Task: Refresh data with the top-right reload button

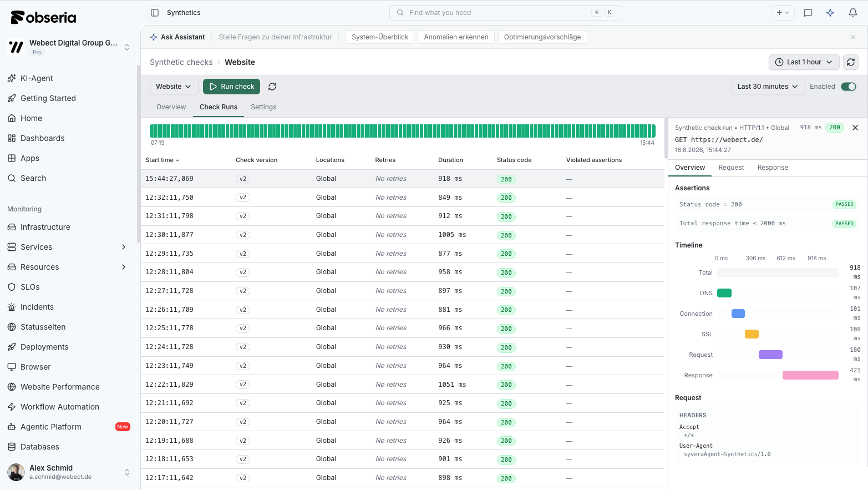Action: coord(851,62)
